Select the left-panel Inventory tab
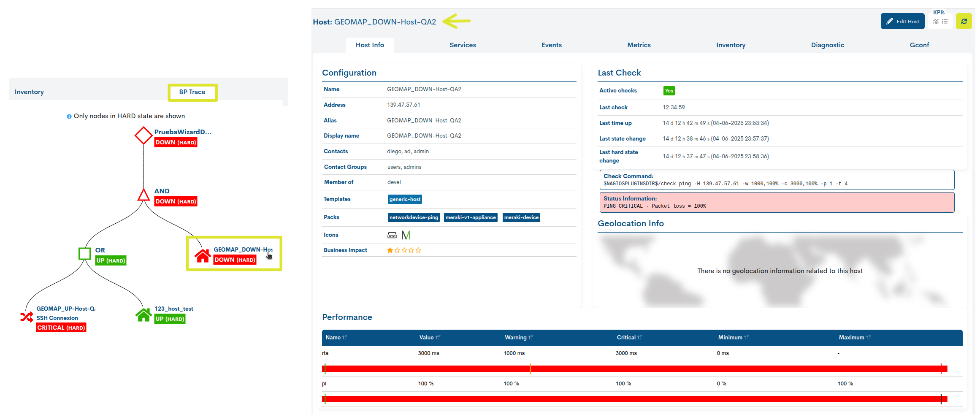This screenshot has width=980, height=420. 29,92
